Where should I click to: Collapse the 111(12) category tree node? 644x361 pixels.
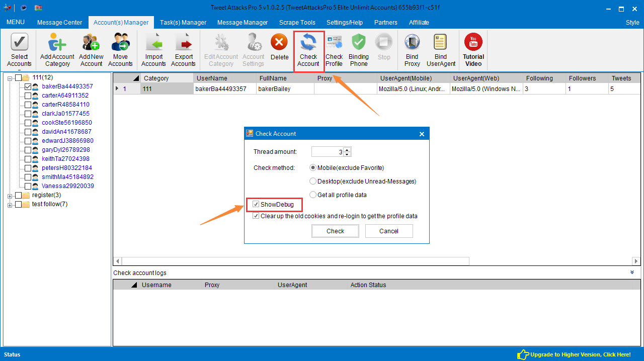[x=10, y=78]
